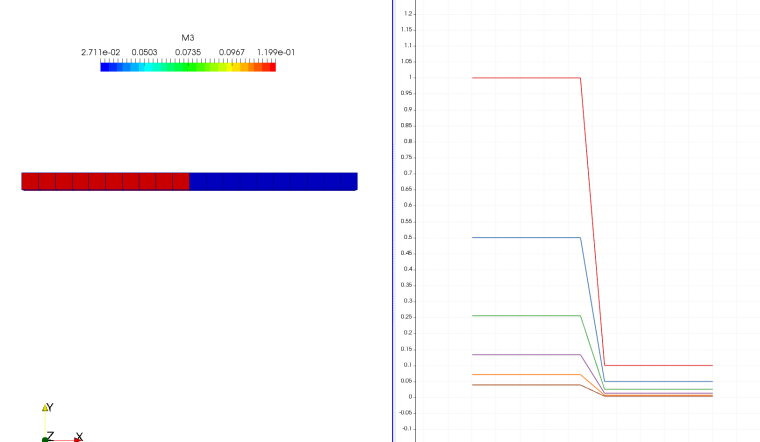This screenshot has height=442, width=760.
Task: Click the Y arrow of the orientation axes
Action: coord(45,408)
